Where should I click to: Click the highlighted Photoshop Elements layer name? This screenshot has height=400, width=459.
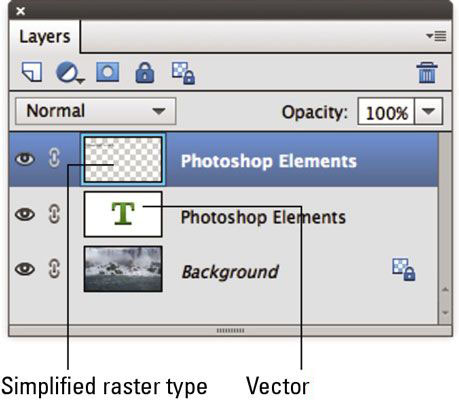click(x=269, y=161)
